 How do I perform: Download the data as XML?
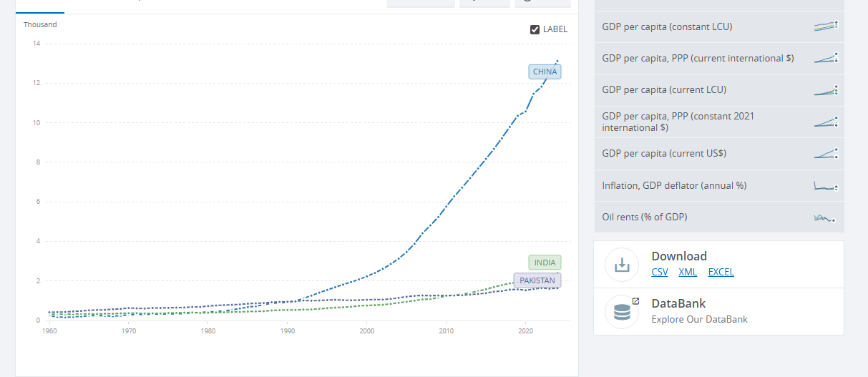(x=688, y=272)
